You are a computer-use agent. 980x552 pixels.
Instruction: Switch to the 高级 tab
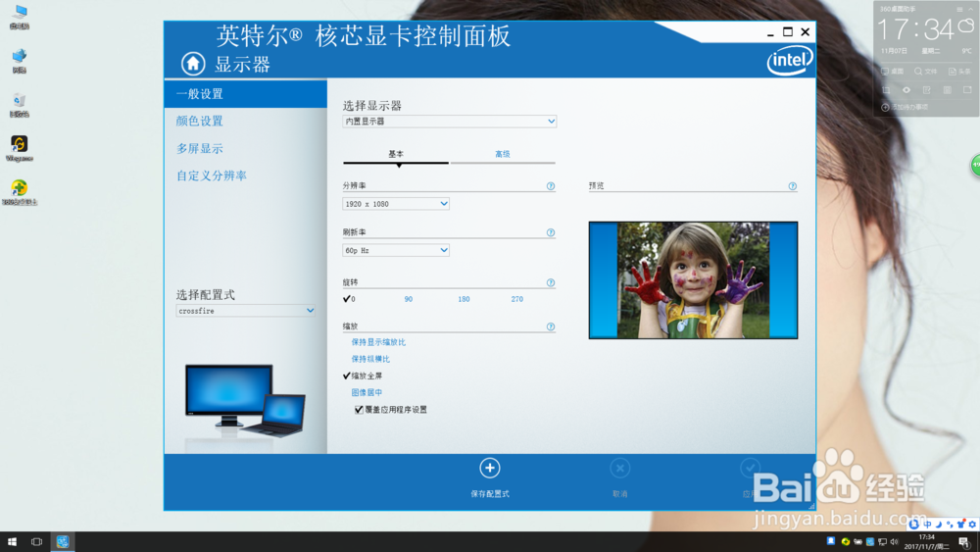[503, 154]
